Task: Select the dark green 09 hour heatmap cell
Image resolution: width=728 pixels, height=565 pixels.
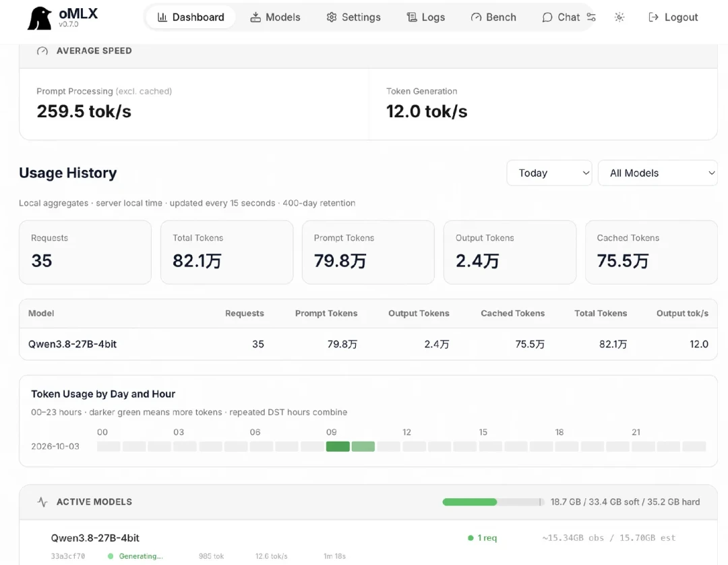Action: pos(338,446)
